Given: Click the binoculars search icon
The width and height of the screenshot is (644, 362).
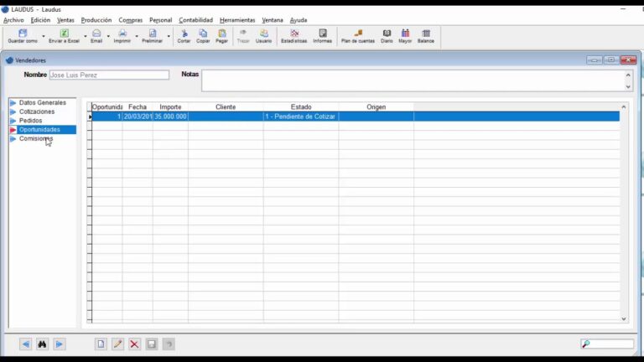Looking at the screenshot, I should [x=42, y=344].
